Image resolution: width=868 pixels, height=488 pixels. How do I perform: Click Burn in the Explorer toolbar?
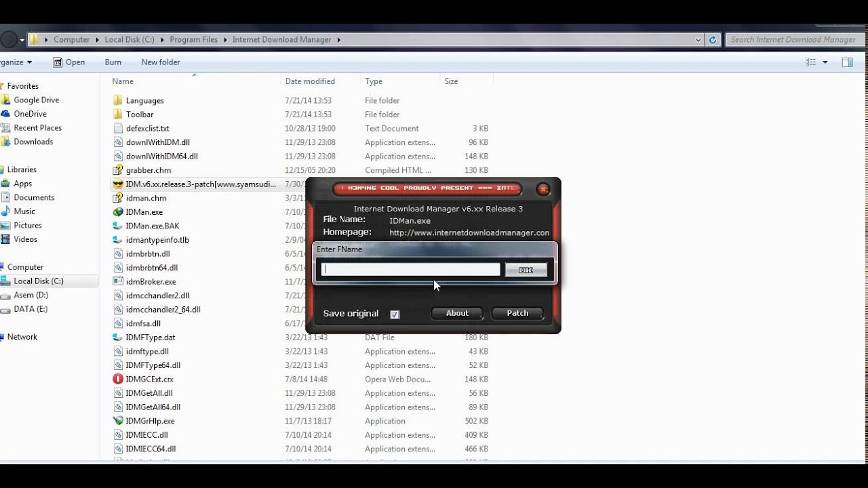tap(113, 62)
